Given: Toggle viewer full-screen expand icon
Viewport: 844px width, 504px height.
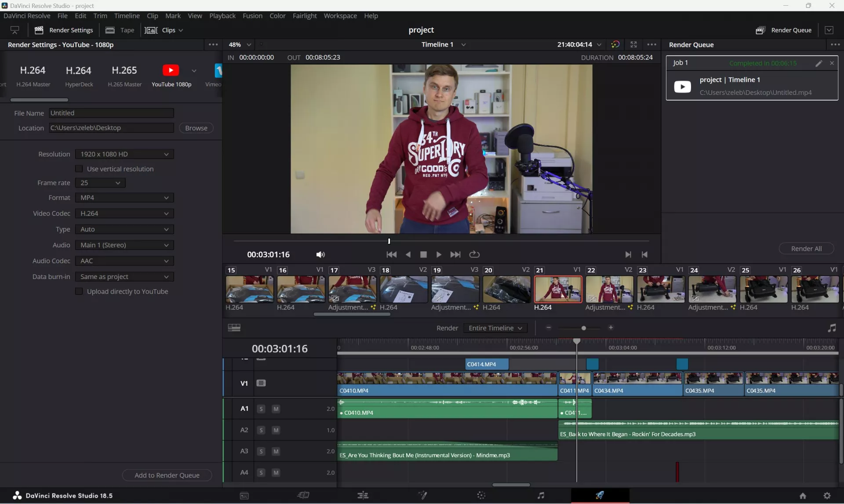Looking at the screenshot, I should coord(633,44).
